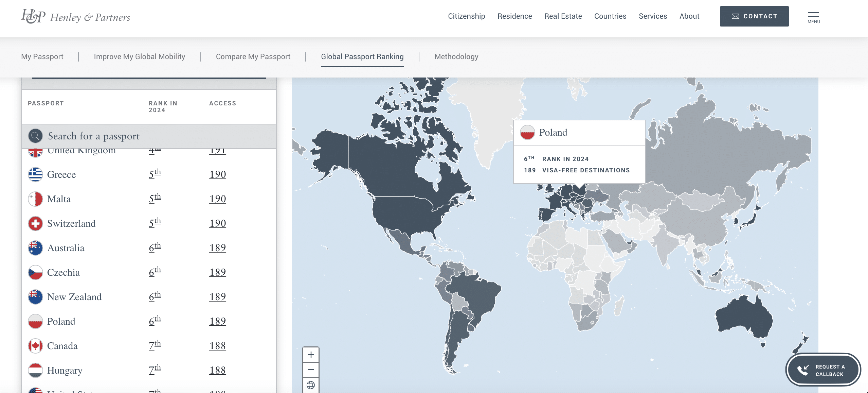Click Poland's 189 access link
The height and width of the screenshot is (393, 868).
point(217,321)
